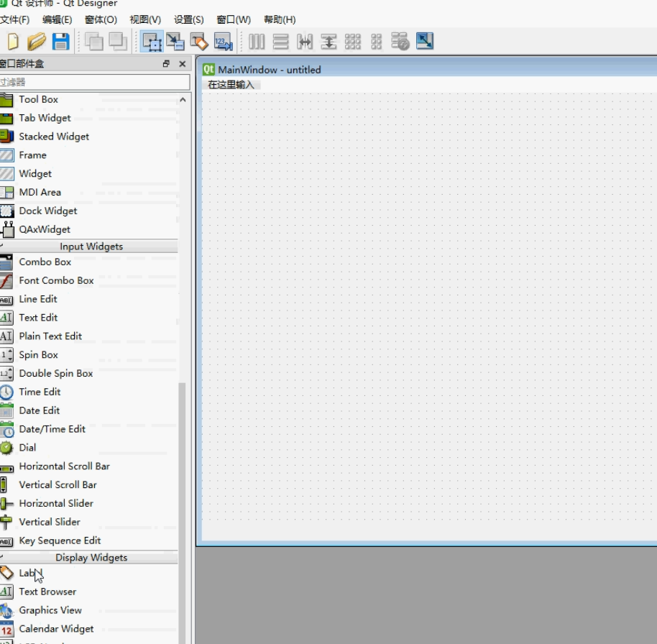Click the New form toolbar icon

[13, 42]
